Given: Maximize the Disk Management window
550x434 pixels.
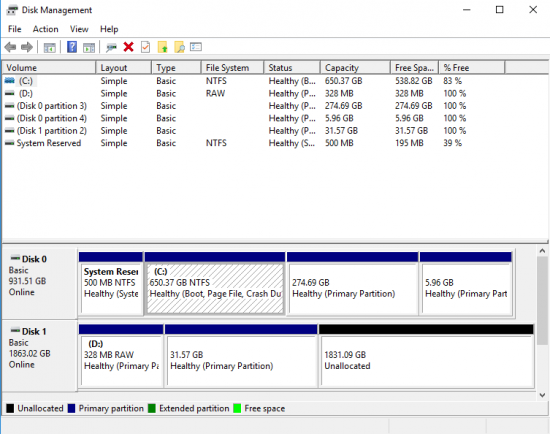Looking at the screenshot, I should [499, 10].
